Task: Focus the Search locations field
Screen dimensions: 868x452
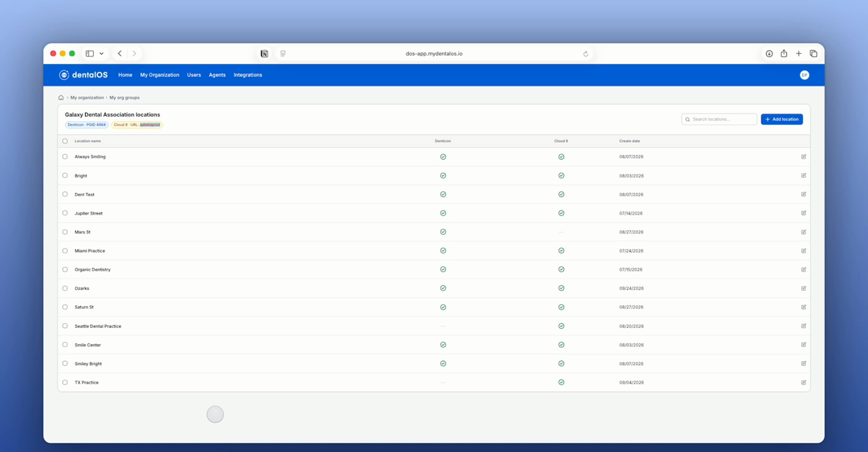Action: pyautogui.click(x=719, y=119)
